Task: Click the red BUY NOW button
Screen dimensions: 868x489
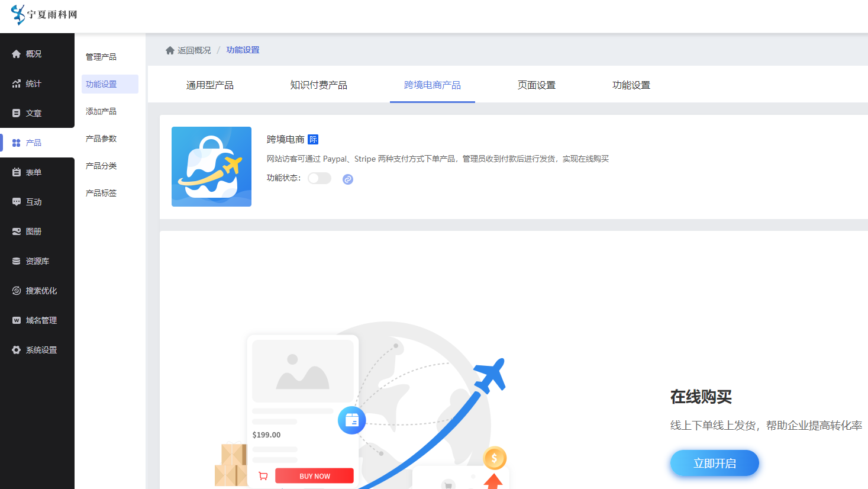Action: pos(314,476)
